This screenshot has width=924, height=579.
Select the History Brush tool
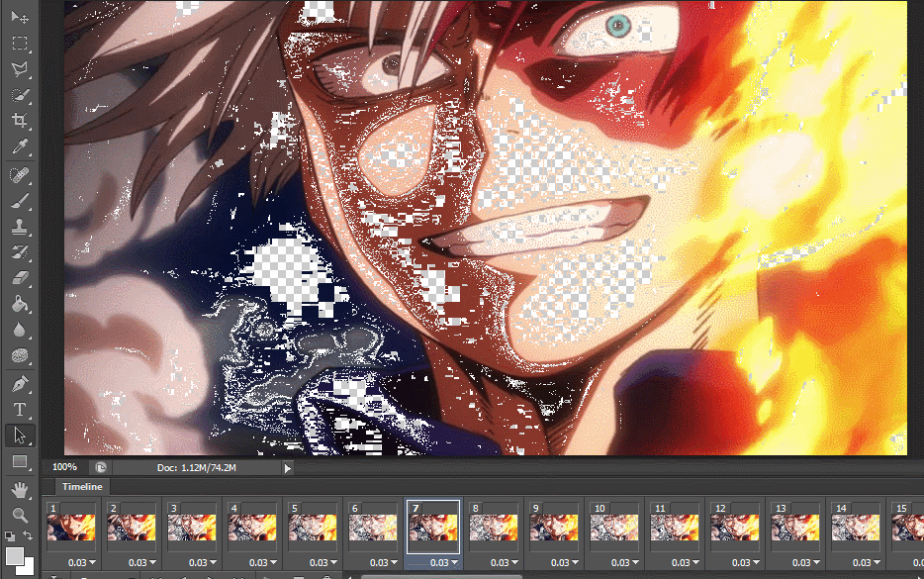[20, 252]
